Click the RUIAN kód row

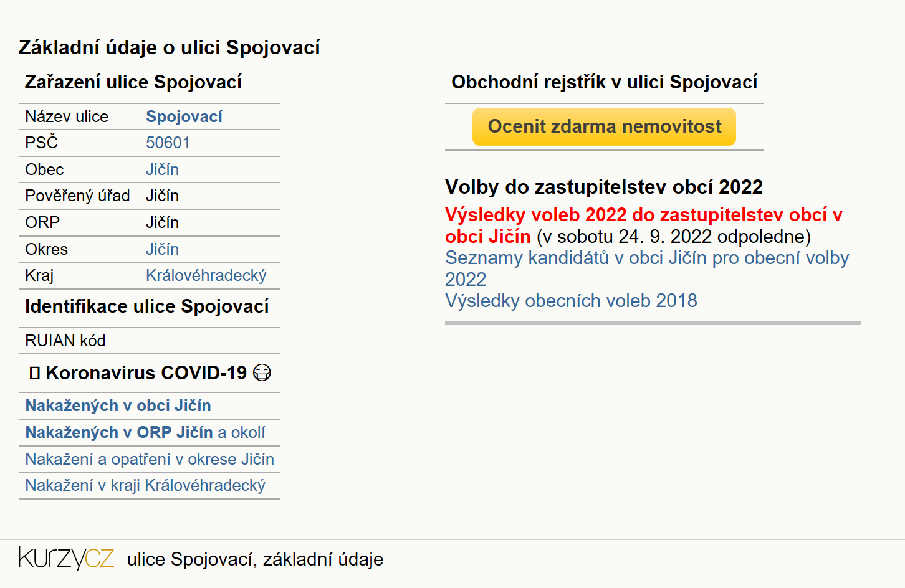150,341
